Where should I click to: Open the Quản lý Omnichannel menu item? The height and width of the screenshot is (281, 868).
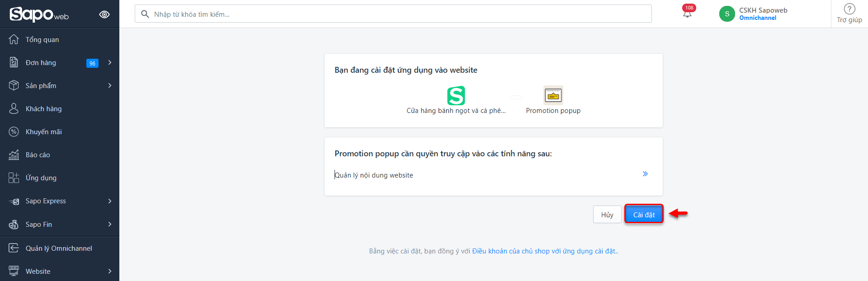pyautogui.click(x=60, y=248)
